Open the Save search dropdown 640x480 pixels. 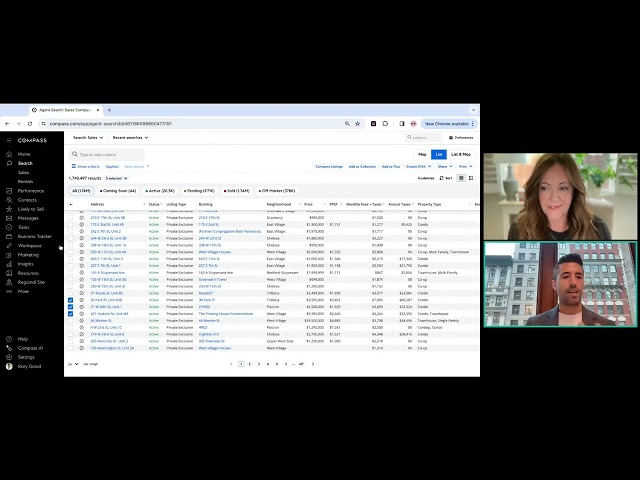coord(137,167)
